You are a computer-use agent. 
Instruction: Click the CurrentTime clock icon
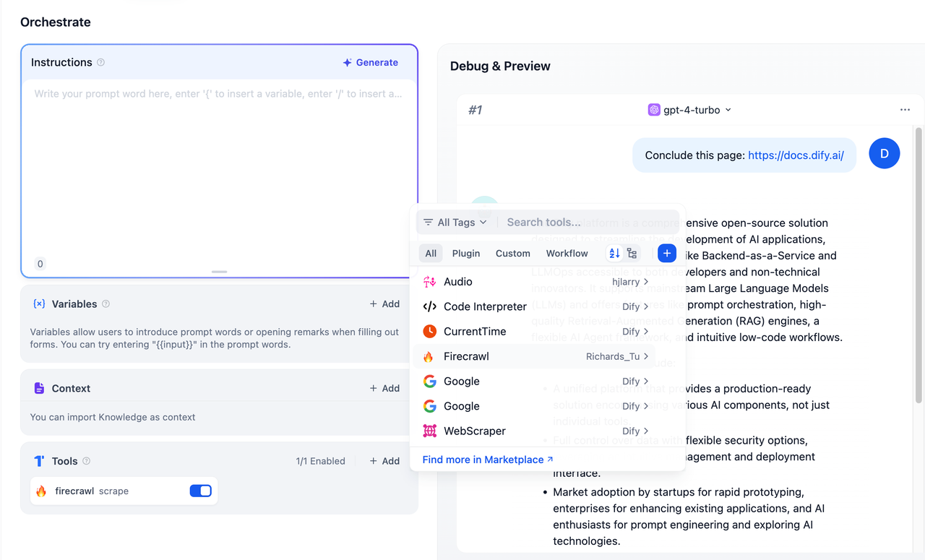(429, 332)
